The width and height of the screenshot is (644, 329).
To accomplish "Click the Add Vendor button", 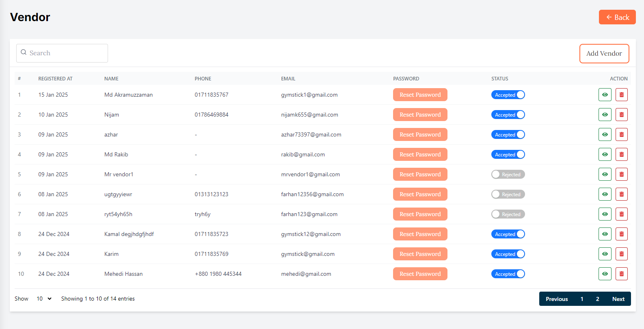I will (x=604, y=54).
